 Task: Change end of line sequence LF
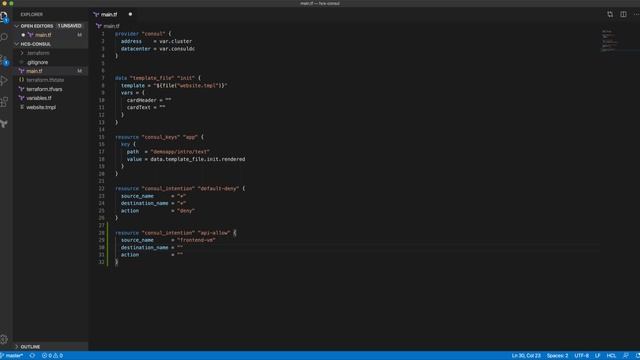tap(597, 356)
